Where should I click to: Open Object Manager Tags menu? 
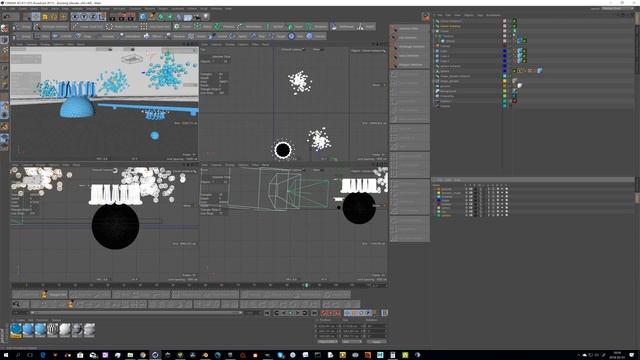[x=480, y=15]
